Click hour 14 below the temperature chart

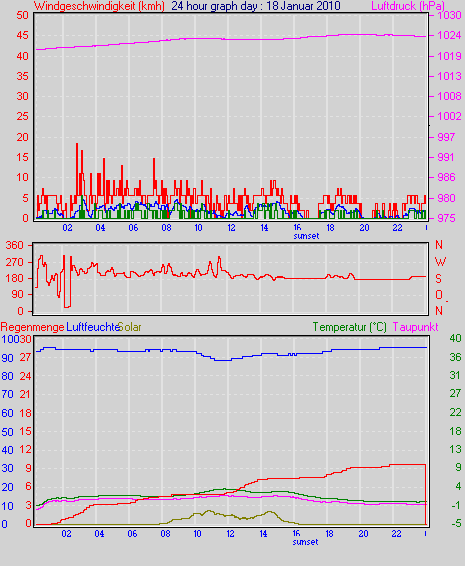(264, 534)
